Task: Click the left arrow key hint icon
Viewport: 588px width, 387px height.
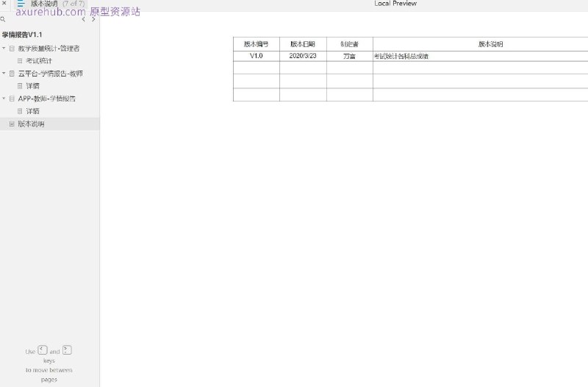Action: [43, 350]
